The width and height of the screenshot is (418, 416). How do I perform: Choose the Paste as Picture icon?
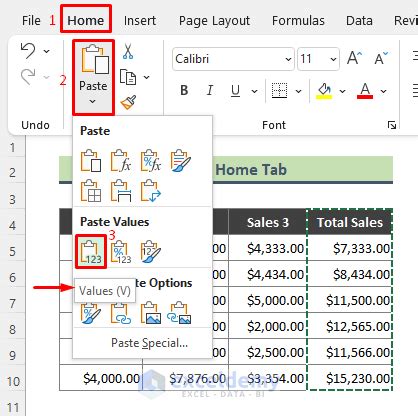tap(151, 313)
